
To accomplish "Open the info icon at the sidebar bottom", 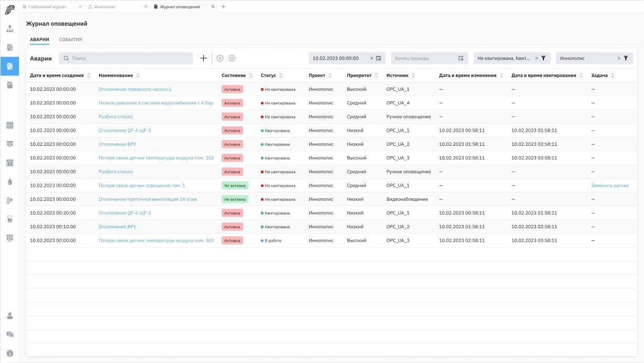I will [x=9, y=353].
